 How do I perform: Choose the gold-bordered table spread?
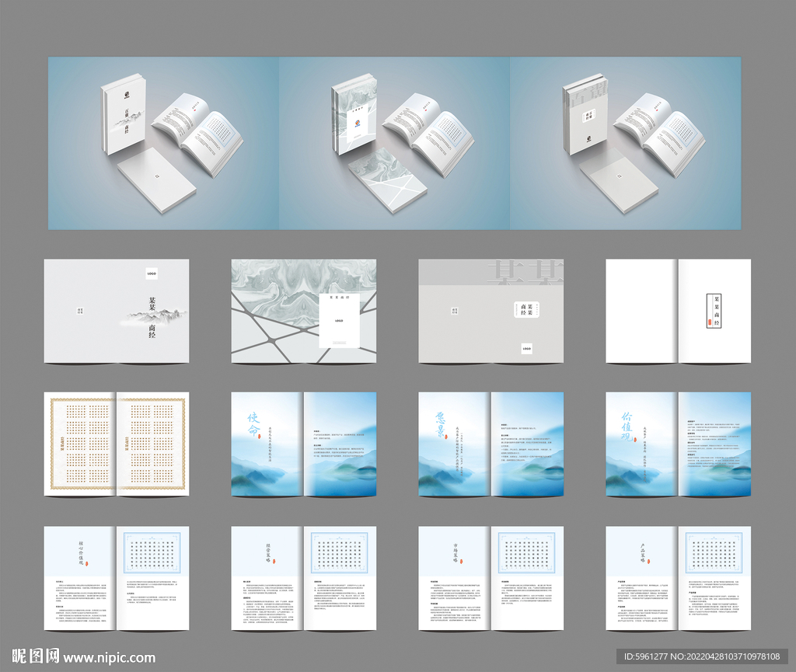point(117,444)
